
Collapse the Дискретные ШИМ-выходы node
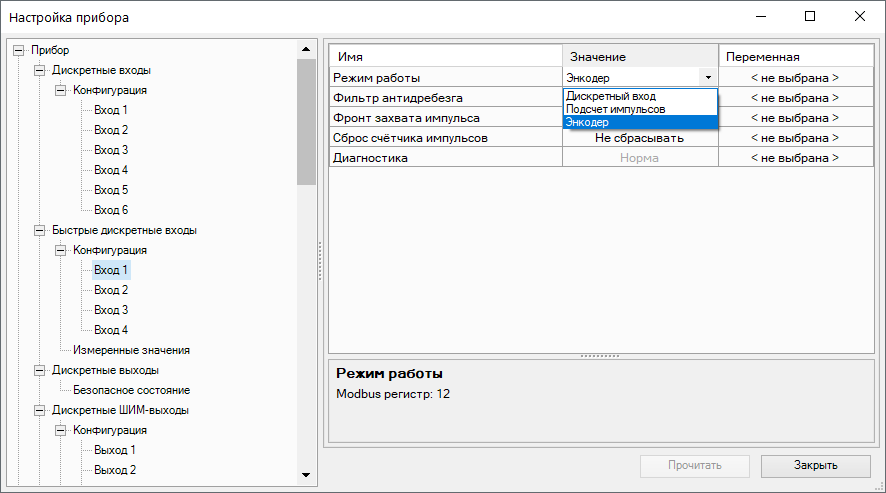pyautogui.click(x=39, y=410)
